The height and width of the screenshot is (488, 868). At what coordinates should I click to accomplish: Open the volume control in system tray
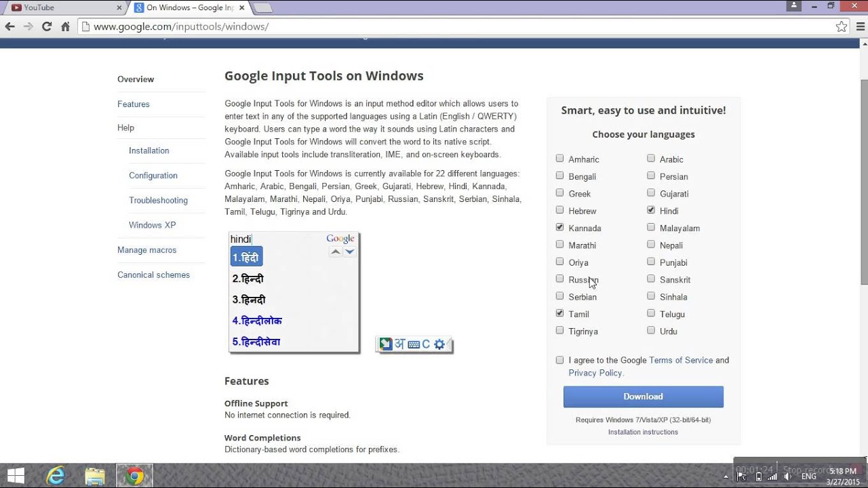[x=787, y=476]
